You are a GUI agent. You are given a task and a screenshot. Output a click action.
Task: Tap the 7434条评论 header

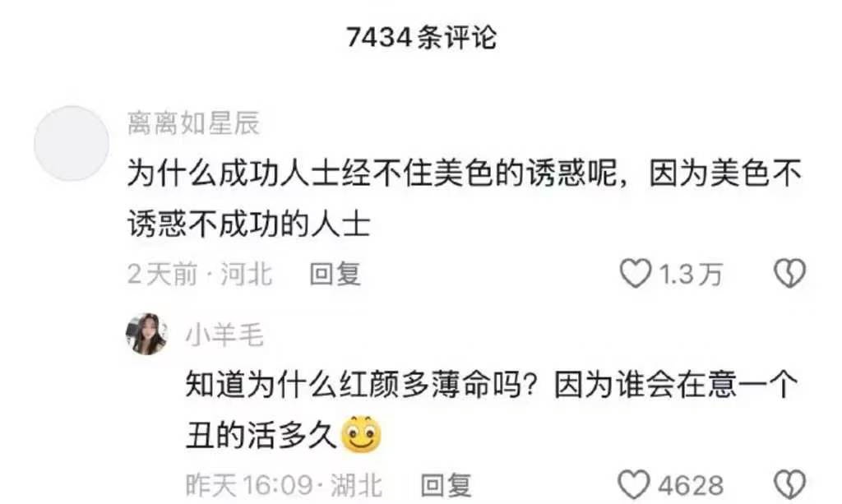pyautogui.click(x=422, y=38)
